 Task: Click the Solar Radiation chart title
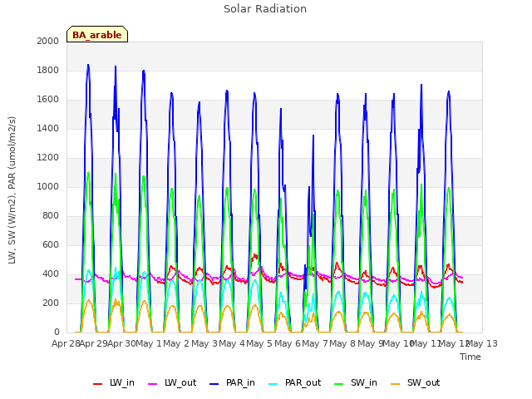[265, 9]
